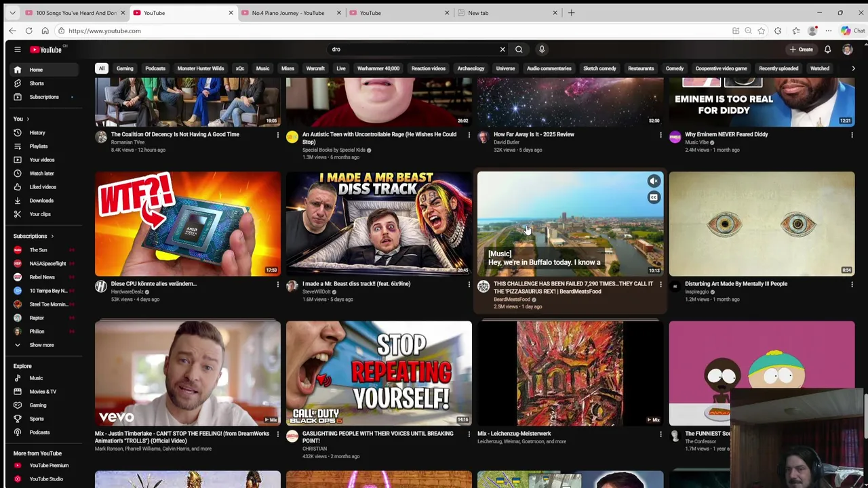Open the Rebel News subscription channel
Screen dimensions: 868x488
tap(42, 277)
